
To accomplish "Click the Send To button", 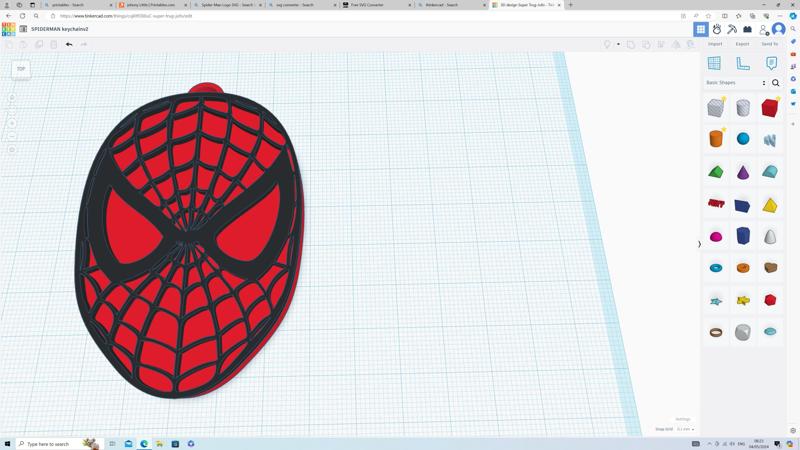I will click(769, 44).
